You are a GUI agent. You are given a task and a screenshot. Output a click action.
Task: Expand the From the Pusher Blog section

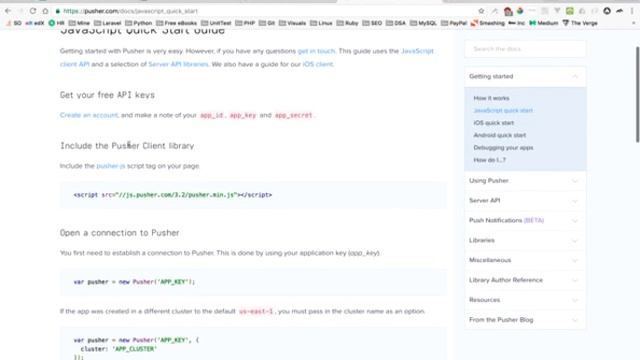(x=525, y=320)
